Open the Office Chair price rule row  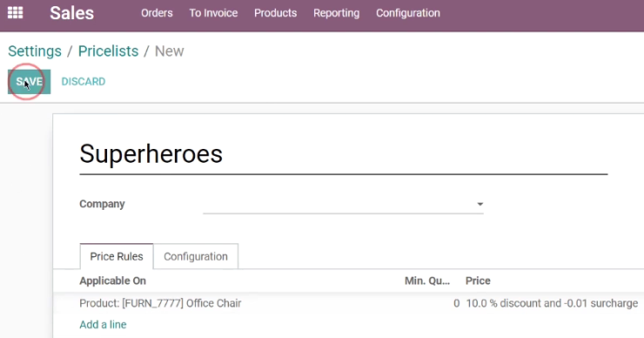(x=348, y=303)
